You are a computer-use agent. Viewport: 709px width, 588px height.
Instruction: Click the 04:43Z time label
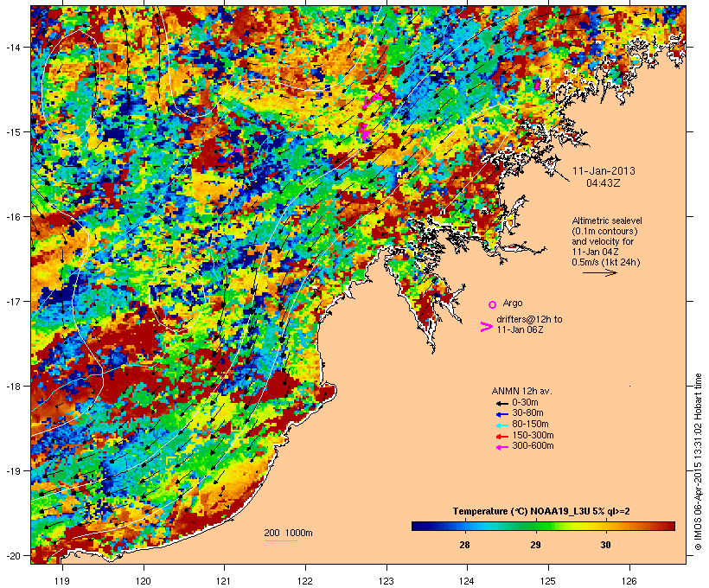coord(604,183)
